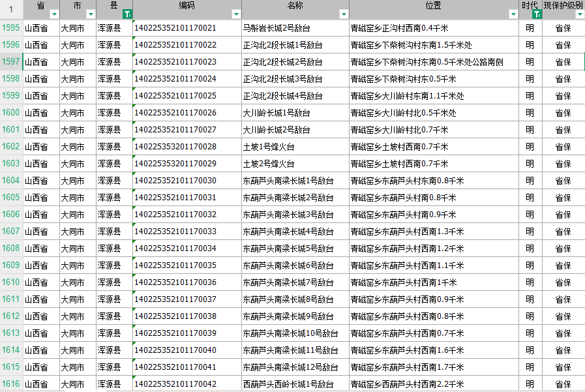Select 明 cell in row 1610

tap(530, 282)
